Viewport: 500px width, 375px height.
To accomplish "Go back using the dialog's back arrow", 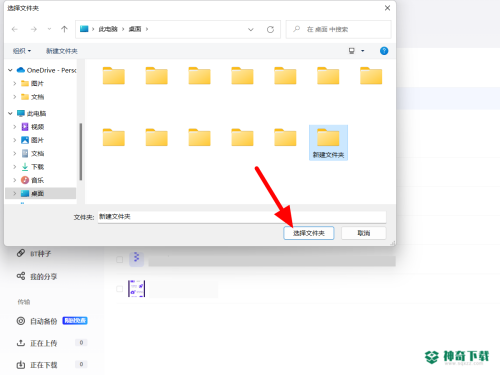I will [15, 29].
